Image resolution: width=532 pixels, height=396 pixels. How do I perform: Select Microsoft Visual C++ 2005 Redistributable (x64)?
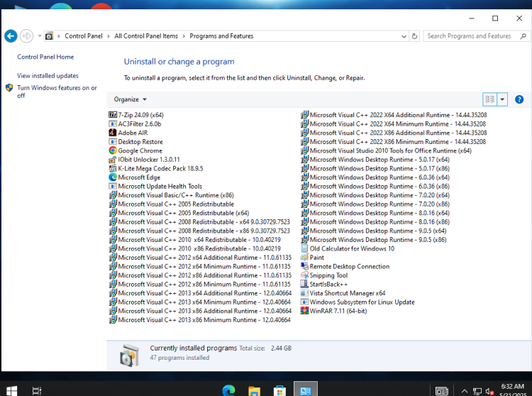pyautogui.click(x=179, y=213)
